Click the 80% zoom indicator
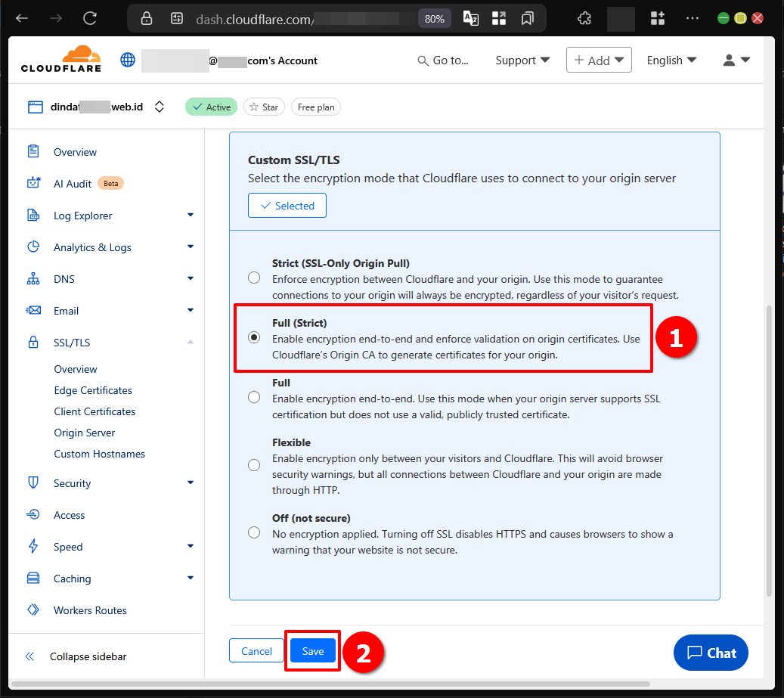The width and height of the screenshot is (784, 698). [x=434, y=19]
